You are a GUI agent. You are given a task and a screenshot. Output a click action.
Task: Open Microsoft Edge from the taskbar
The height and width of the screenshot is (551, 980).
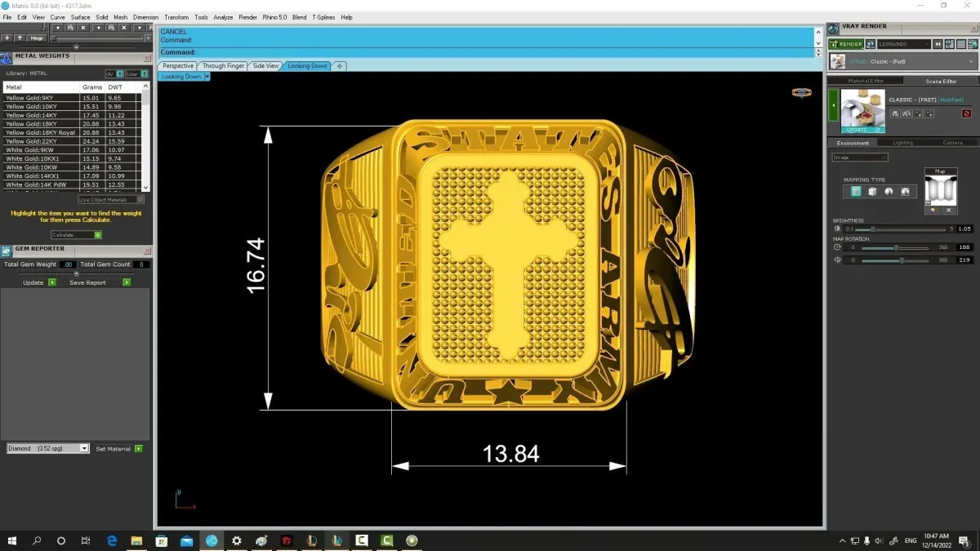[x=112, y=540]
